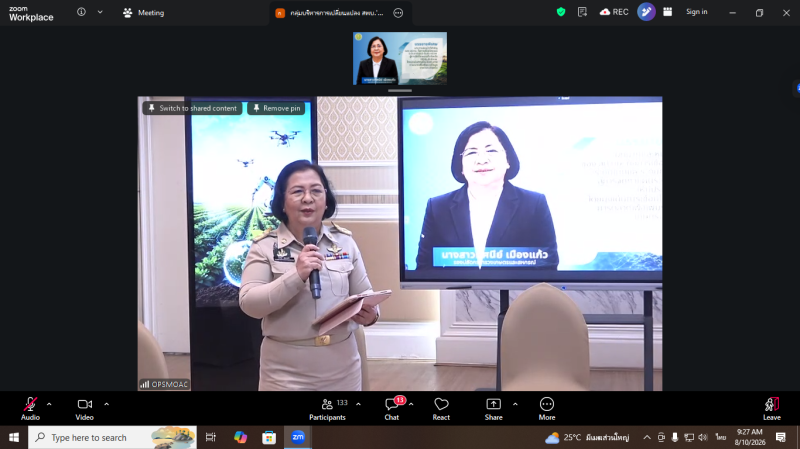This screenshot has height=449, width=800.
Task: Expand share options chevron
Action: 515,404
